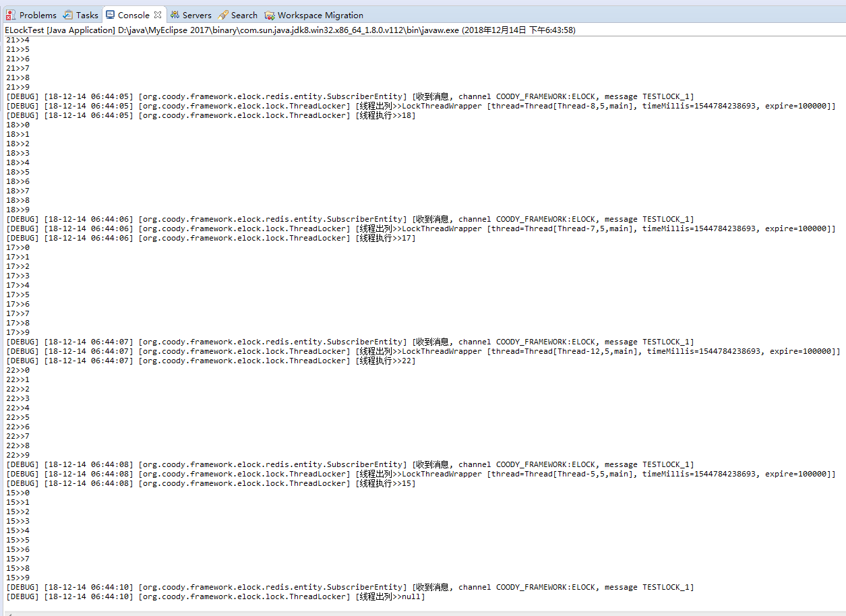Switch to the Search tab
The image size is (846, 616).
[x=238, y=15]
